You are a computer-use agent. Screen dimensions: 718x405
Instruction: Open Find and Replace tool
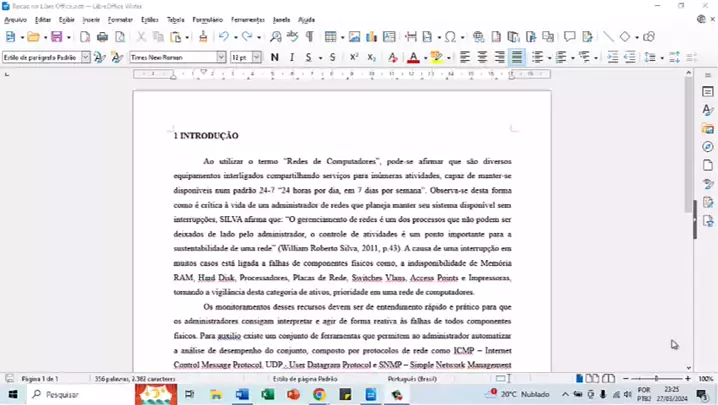(x=274, y=37)
